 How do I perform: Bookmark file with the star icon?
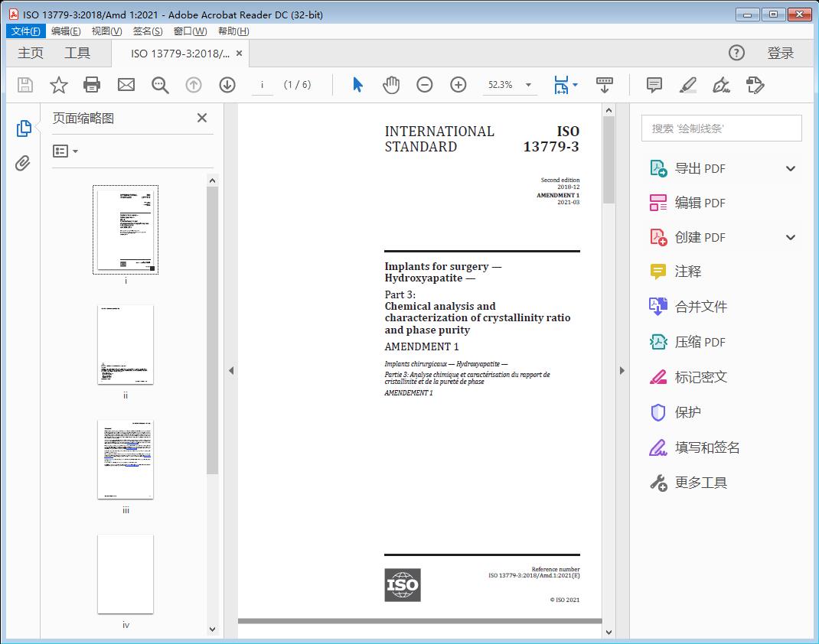click(59, 85)
